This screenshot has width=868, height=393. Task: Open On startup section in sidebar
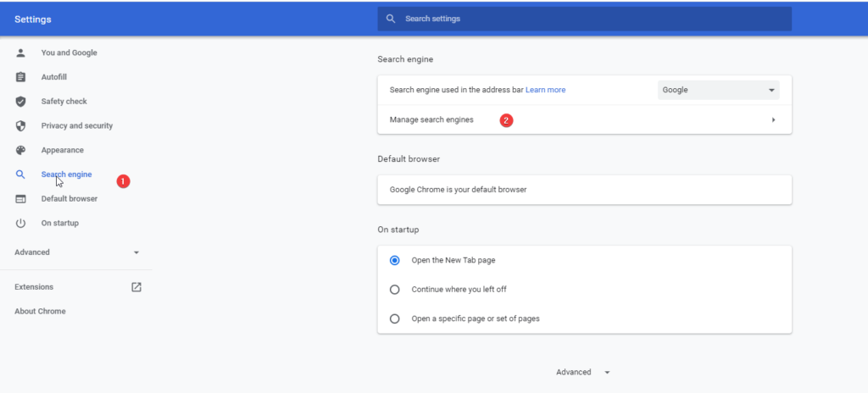point(60,223)
